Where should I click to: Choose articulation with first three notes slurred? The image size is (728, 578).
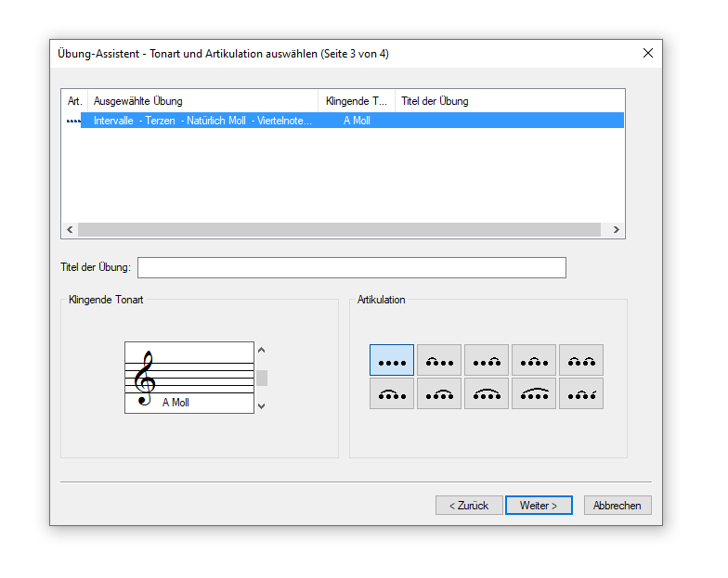(x=392, y=393)
